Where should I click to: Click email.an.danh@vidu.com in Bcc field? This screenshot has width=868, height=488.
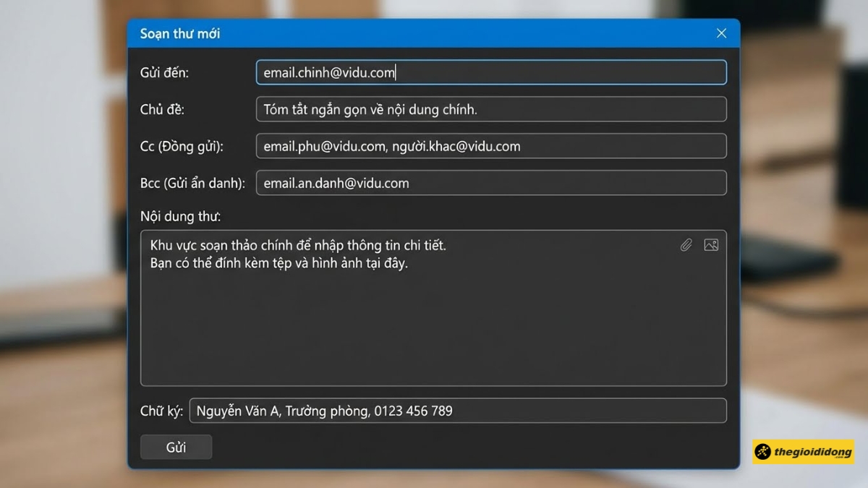click(x=337, y=182)
